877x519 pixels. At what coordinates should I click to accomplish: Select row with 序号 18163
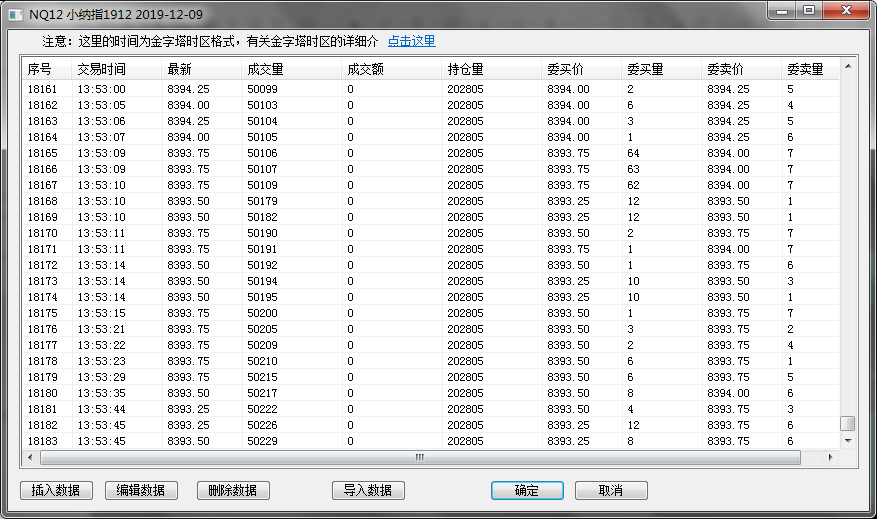431,121
